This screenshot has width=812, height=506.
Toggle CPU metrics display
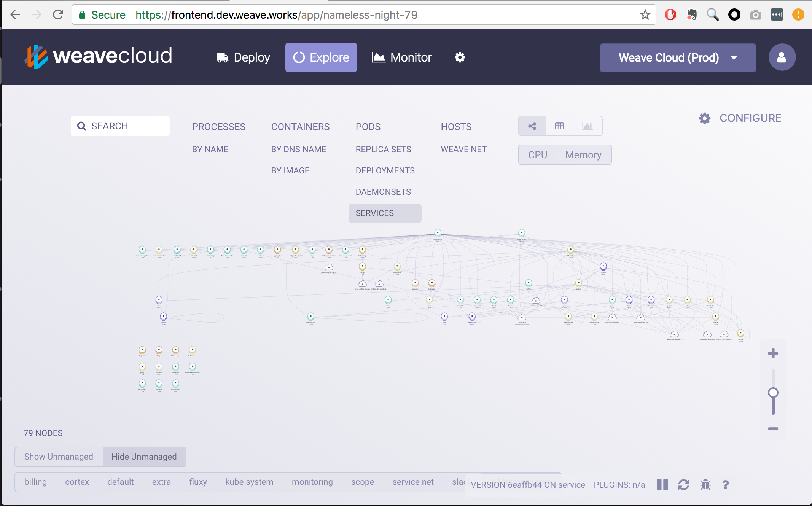pyautogui.click(x=538, y=155)
